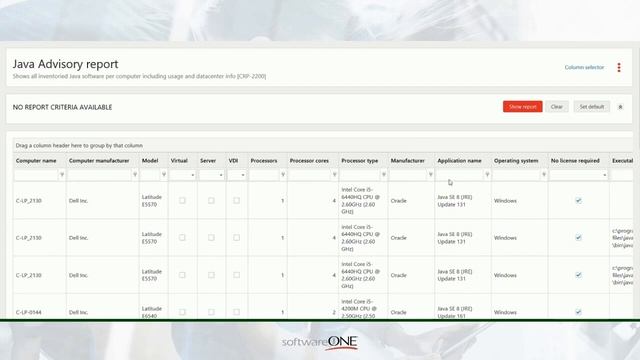Image resolution: width=640 pixels, height=360 pixels.
Task: Sort by the Computer name column header
Action: (x=36, y=161)
